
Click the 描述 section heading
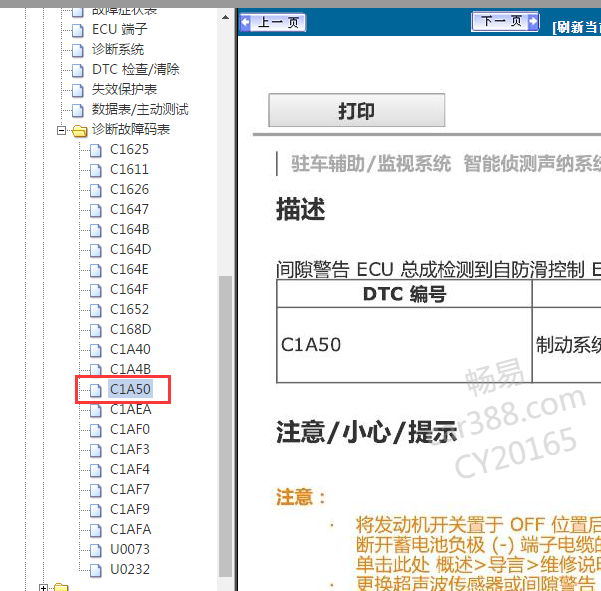(300, 209)
